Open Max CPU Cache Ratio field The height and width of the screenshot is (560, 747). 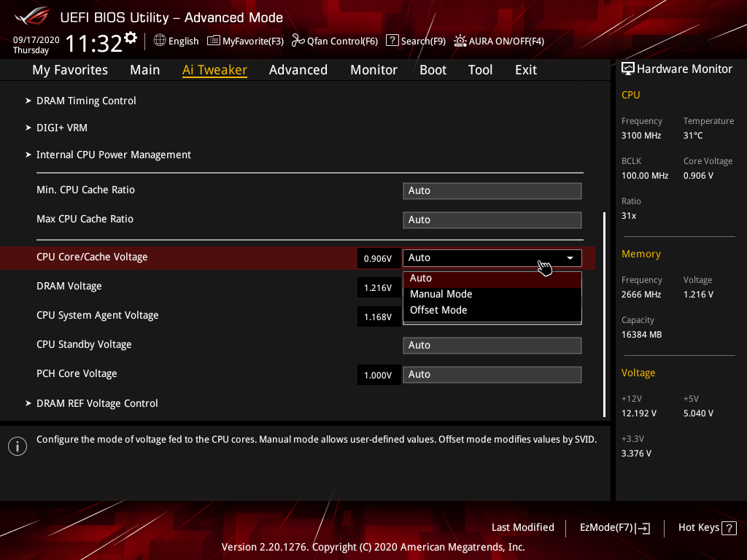[x=492, y=219]
